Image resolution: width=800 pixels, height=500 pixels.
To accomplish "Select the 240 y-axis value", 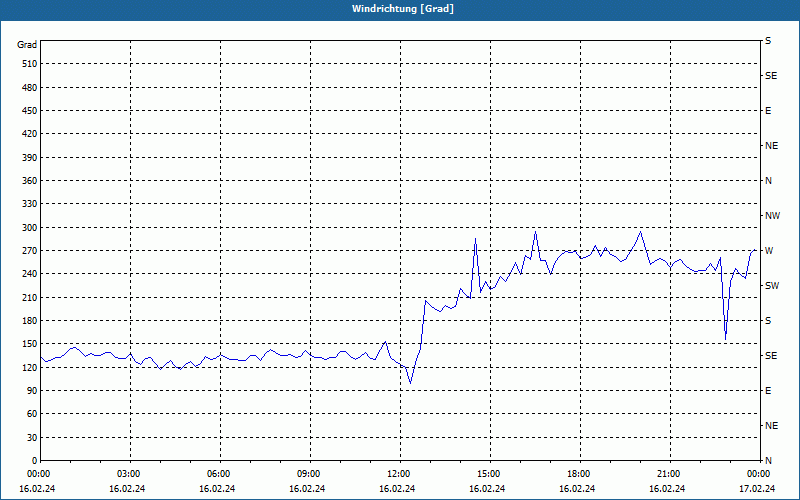I will pyautogui.click(x=30, y=273).
